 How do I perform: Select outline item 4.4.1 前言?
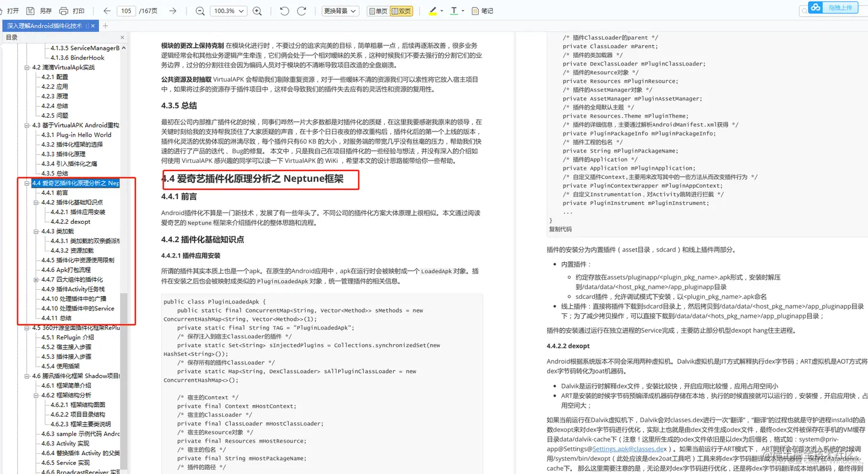click(x=55, y=193)
